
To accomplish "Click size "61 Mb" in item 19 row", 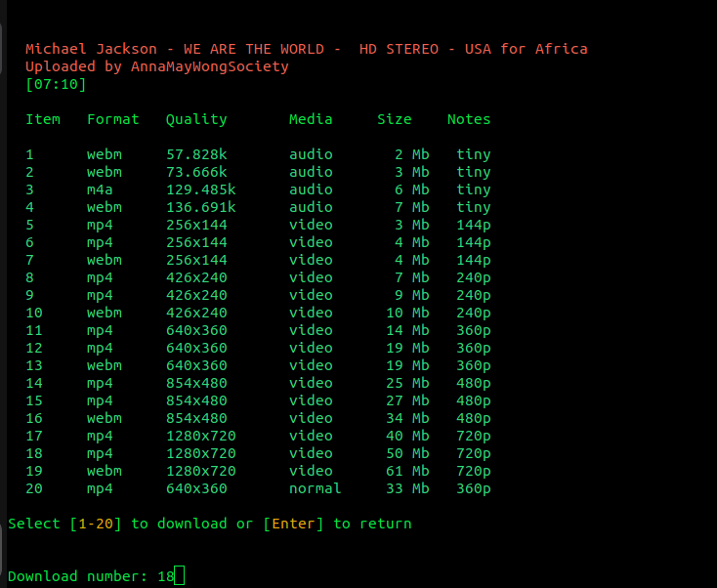I will (407, 472).
